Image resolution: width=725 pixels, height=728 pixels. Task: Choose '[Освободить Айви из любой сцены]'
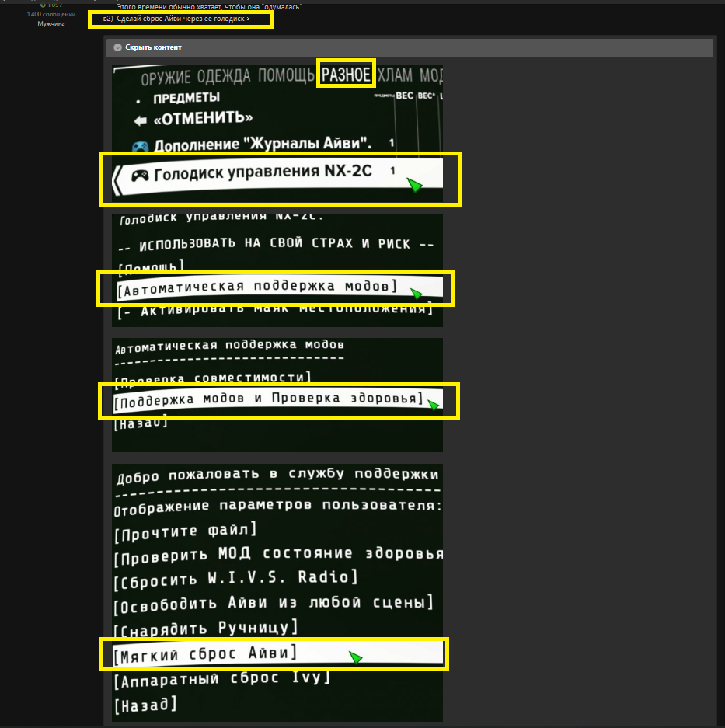click(273, 603)
